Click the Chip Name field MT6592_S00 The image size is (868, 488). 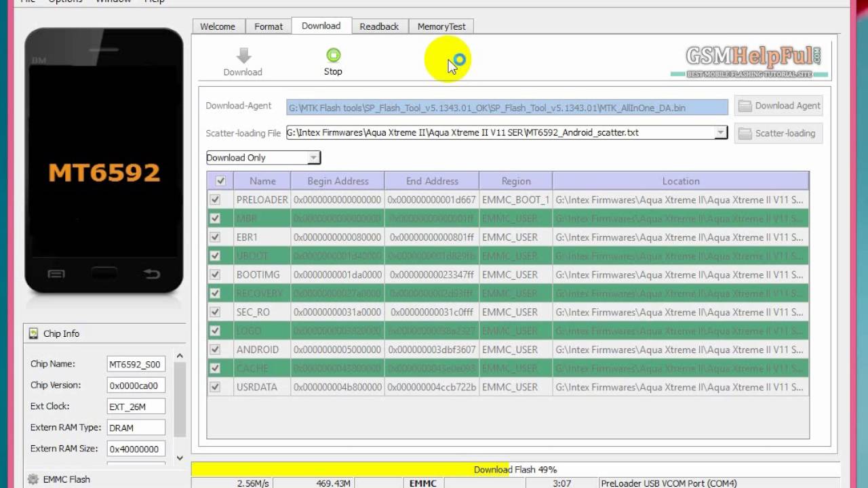click(136, 364)
